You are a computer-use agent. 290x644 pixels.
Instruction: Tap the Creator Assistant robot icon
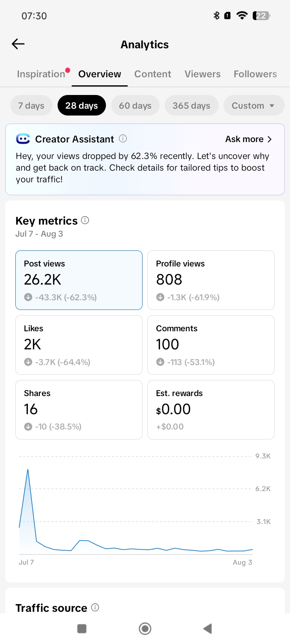pyautogui.click(x=23, y=139)
